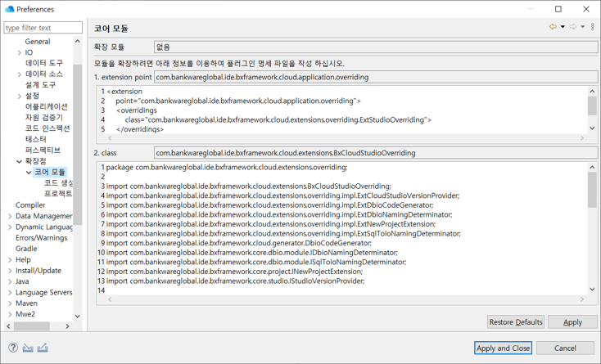
Task: Click tree horizontal scroll left arrow
Action: pos(8,326)
